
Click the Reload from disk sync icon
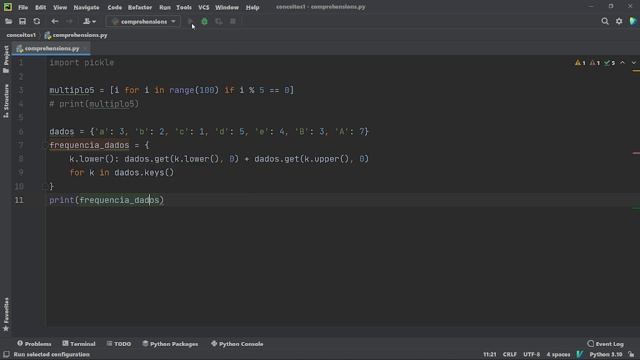37,21
